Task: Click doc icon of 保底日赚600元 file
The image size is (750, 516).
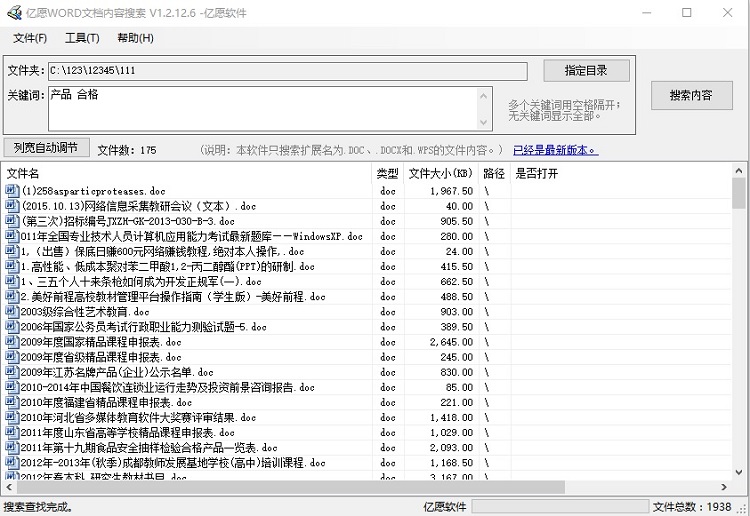Action: [11, 251]
